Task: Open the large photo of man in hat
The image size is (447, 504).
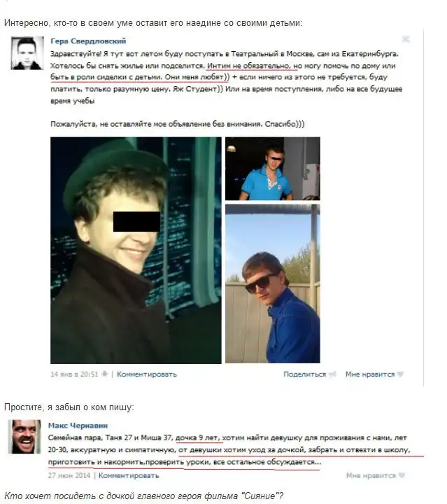Action: pyautogui.click(x=136, y=251)
